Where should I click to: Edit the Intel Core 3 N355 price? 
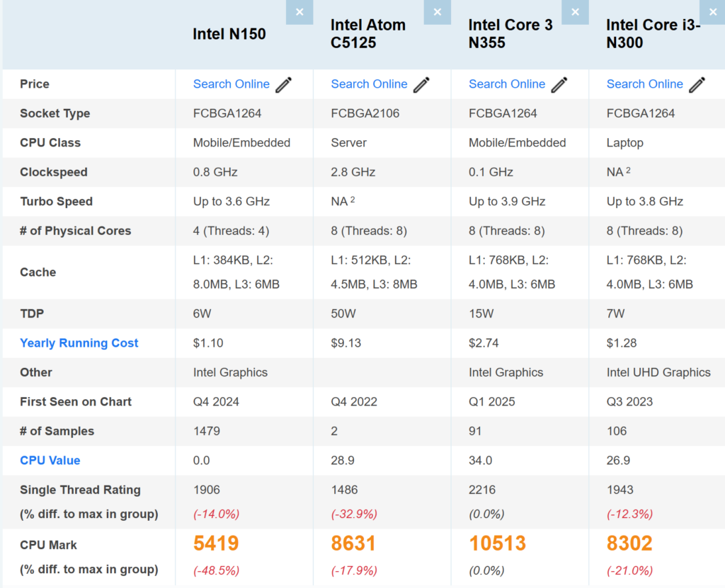(x=559, y=85)
